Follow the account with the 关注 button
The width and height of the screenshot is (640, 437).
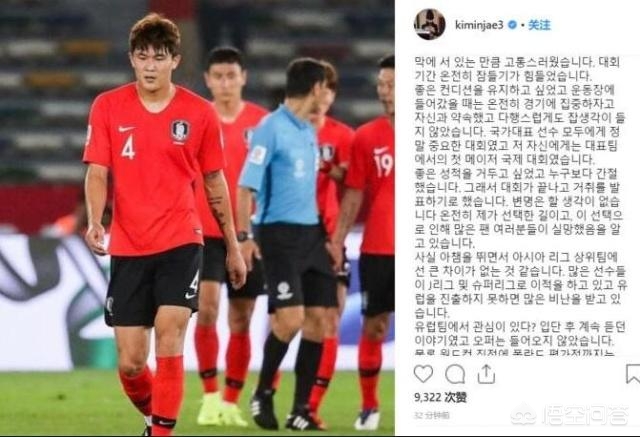(539, 25)
